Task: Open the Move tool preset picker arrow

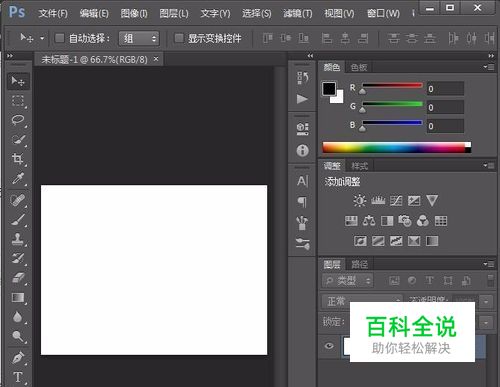Action: (42, 38)
